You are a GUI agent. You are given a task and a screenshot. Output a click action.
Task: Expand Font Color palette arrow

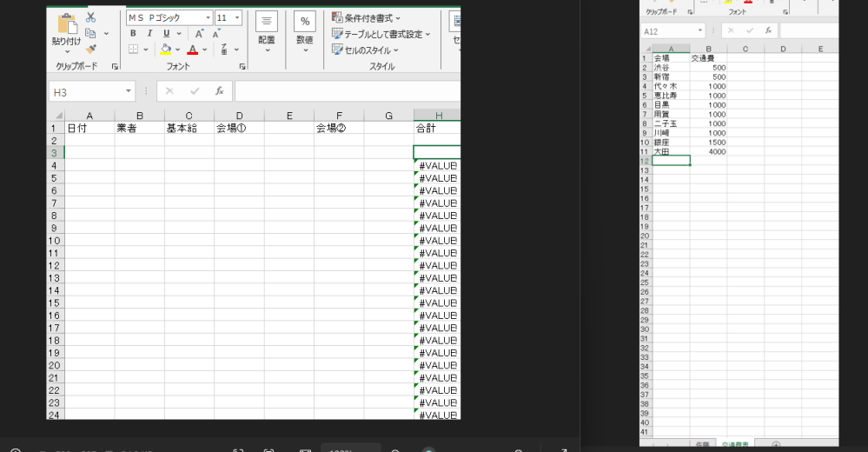point(205,50)
